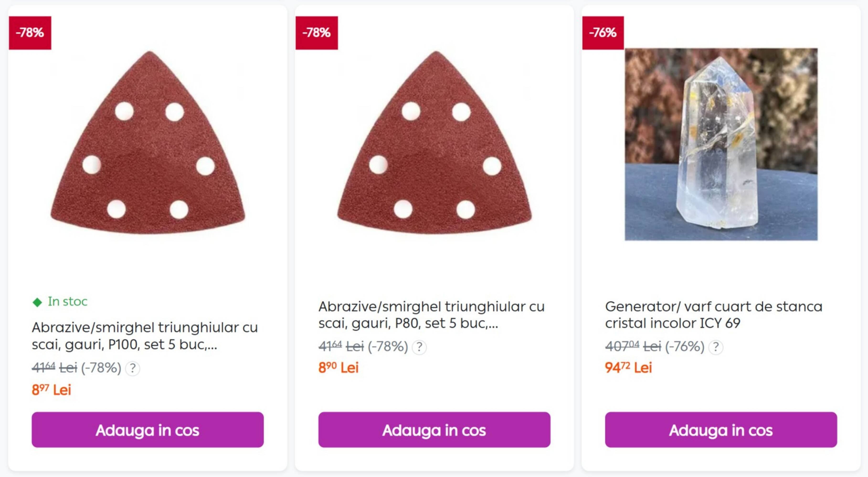Click the green In stoc diamond icon
Viewport: 868px width, 477px height.
tap(37, 302)
